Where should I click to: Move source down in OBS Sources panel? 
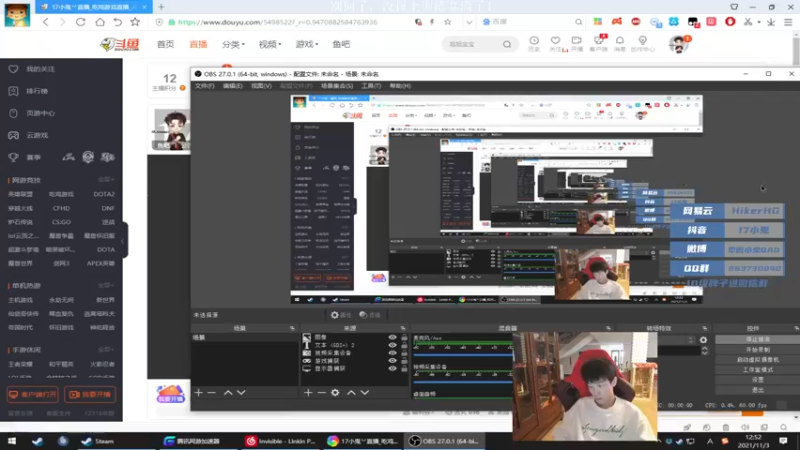(365, 392)
